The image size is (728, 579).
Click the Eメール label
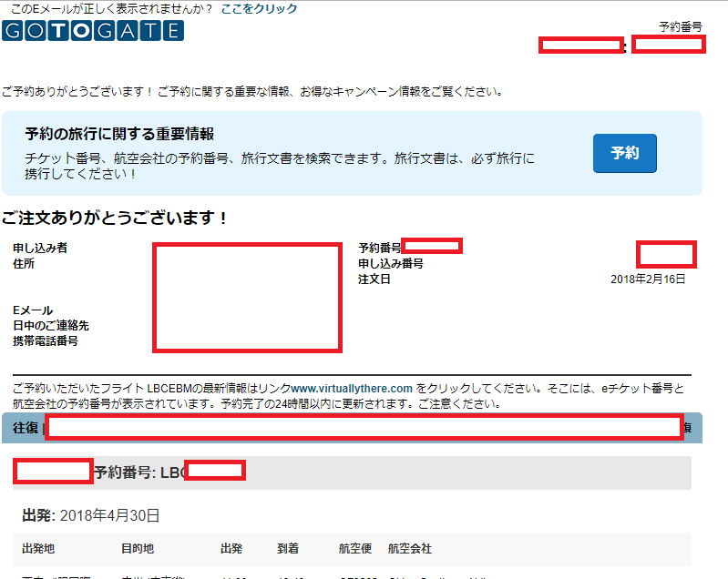(33, 310)
